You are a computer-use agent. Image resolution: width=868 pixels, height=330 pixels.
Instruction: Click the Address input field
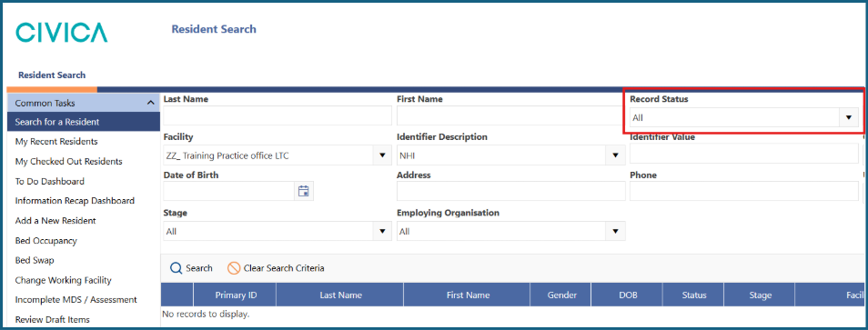coord(511,191)
